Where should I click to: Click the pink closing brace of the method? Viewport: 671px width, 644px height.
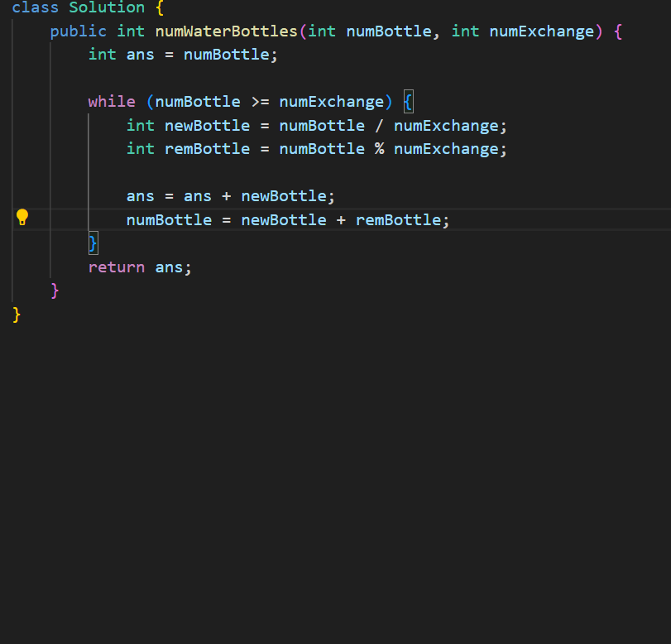click(x=55, y=291)
